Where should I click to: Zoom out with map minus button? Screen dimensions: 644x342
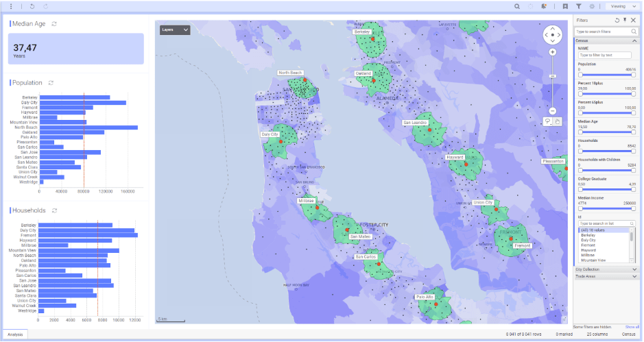(553, 111)
